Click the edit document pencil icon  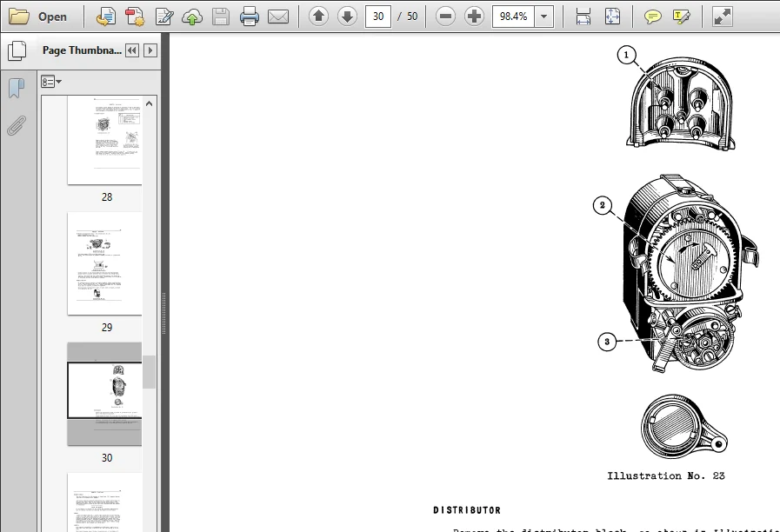click(163, 17)
